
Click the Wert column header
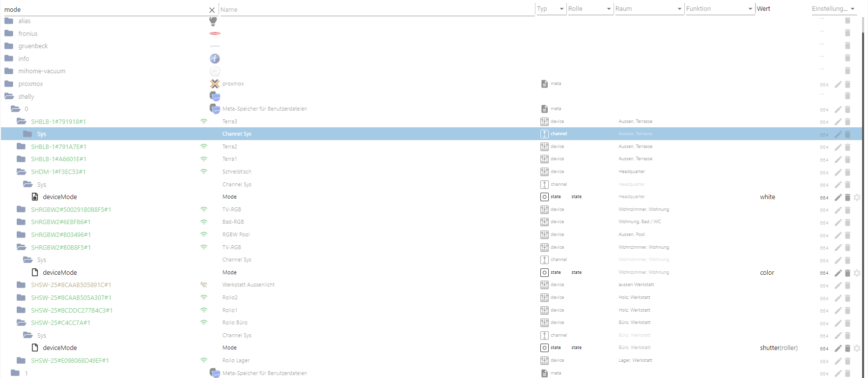click(763, 9)
